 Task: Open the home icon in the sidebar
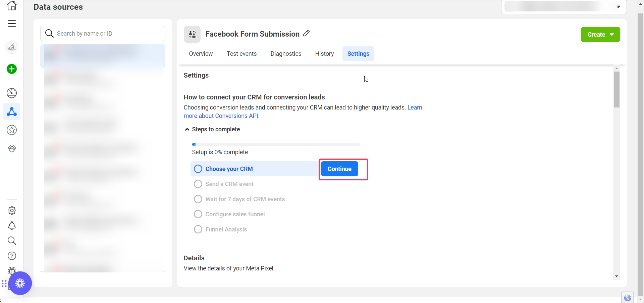pos(12,5)
